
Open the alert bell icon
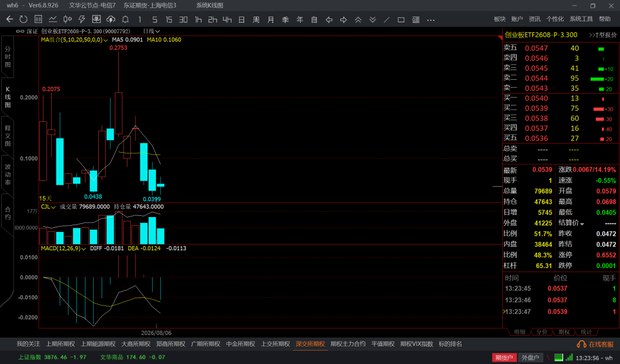click(125, 19)
